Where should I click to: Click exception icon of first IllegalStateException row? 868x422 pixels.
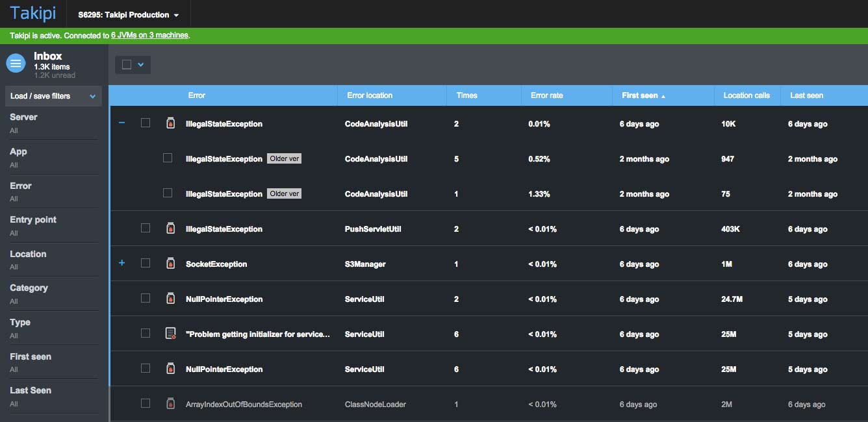pyautogui.click(x=170, y=123)
